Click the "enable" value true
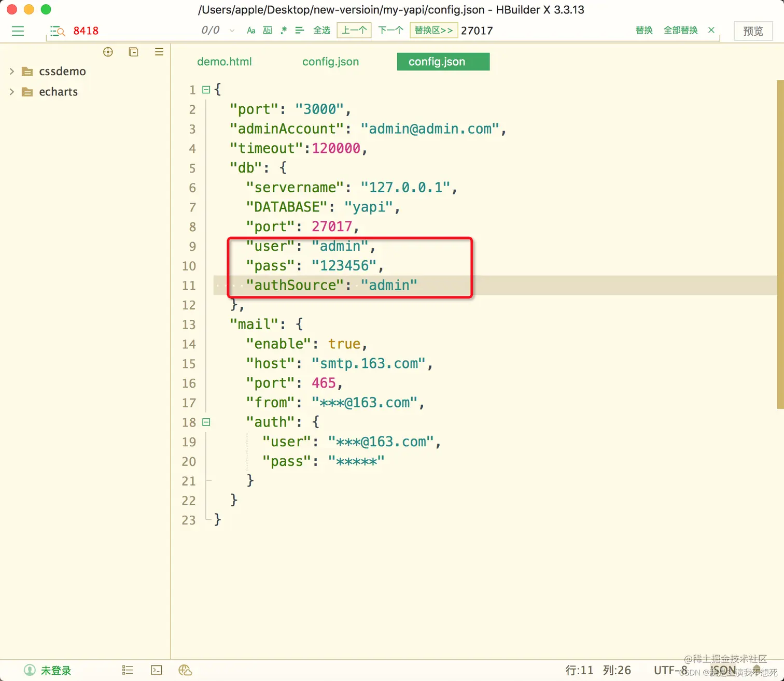 [344, 344]
